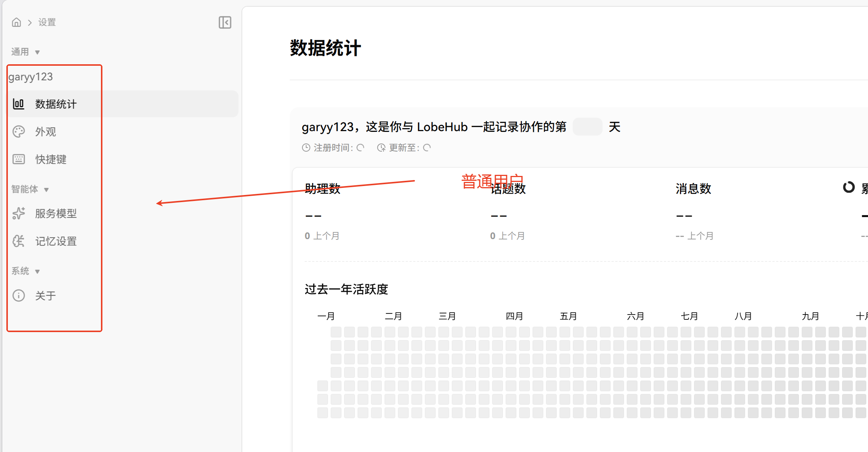868x452 pixels.
Task: Collapse the 系统 section group
Action: [37, 272]
